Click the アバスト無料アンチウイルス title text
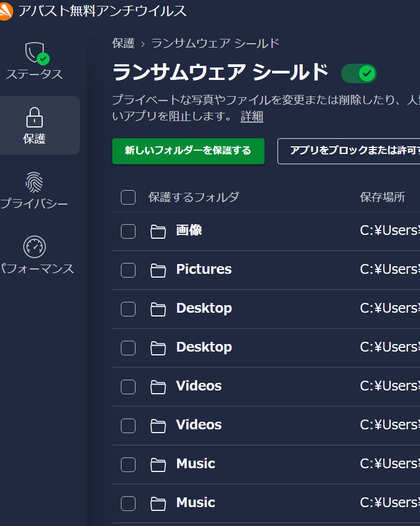 [103, 11]
